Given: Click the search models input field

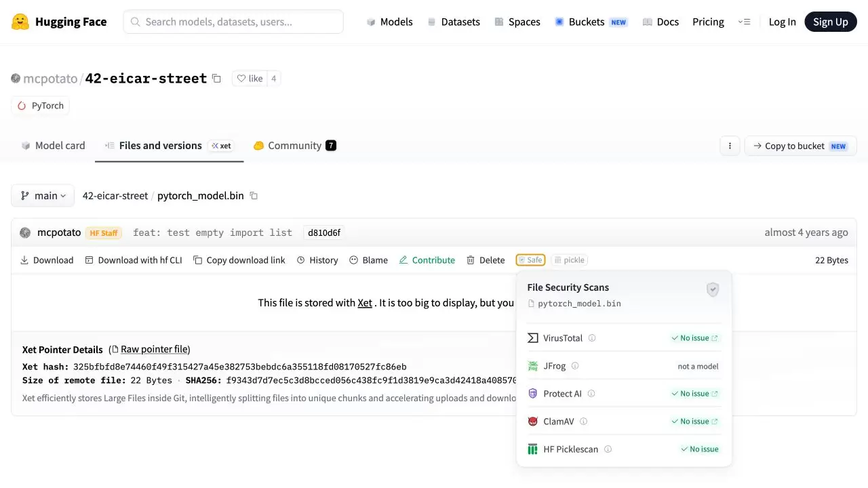Looking at the screenshot, I should point(233,22).
